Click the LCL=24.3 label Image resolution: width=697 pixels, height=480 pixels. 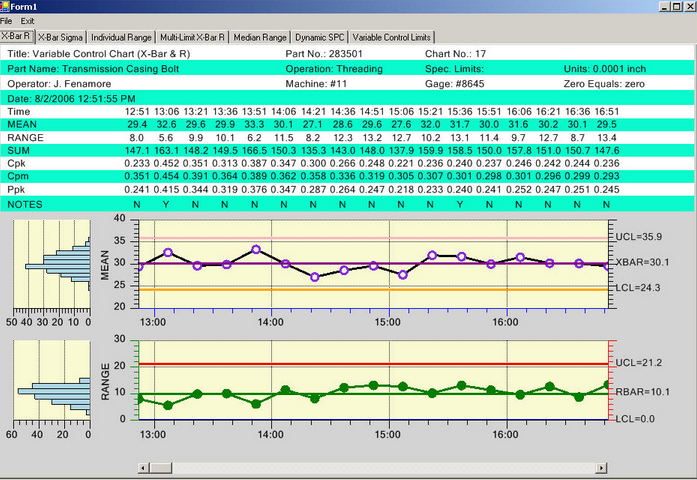pyautogui.click(x=638, y=288)
